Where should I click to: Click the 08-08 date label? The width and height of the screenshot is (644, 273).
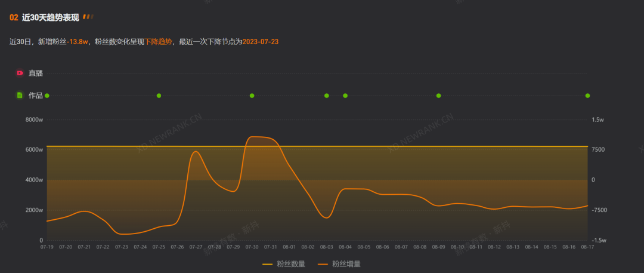(420, 247)
